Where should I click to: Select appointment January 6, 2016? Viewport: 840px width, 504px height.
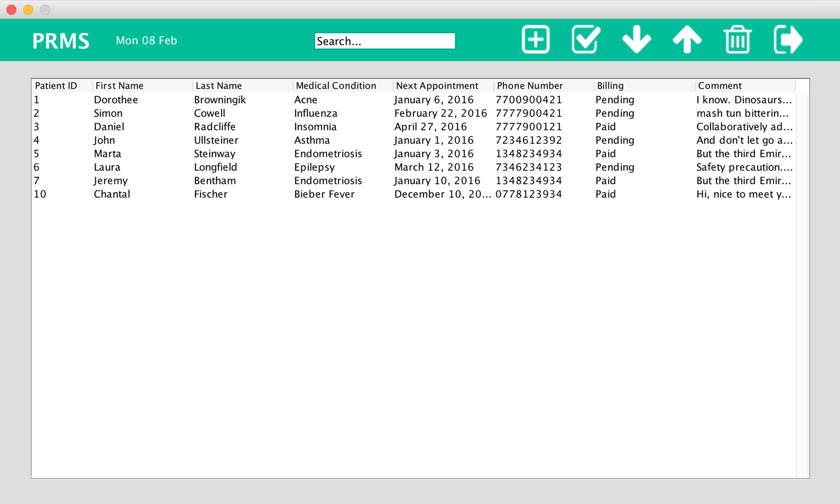point(433,100)
